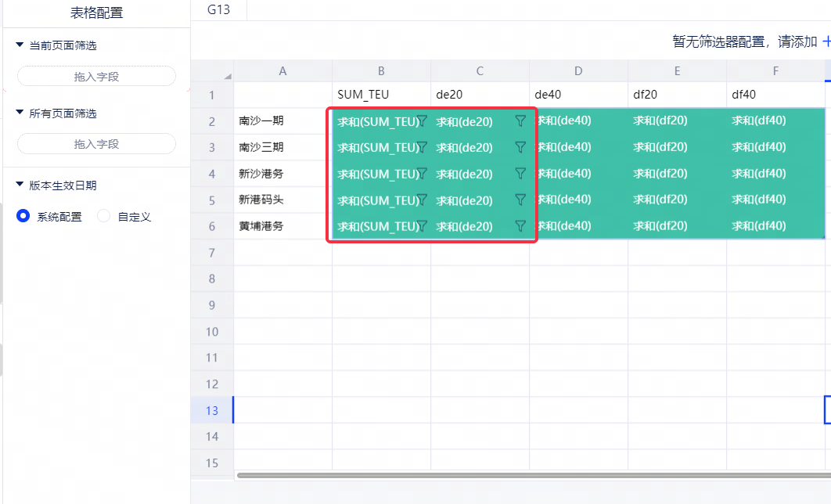The width and height of the screenshot is (831, 504).
Task: Click the filter icon in cell B6
Action: pos(422,226)
